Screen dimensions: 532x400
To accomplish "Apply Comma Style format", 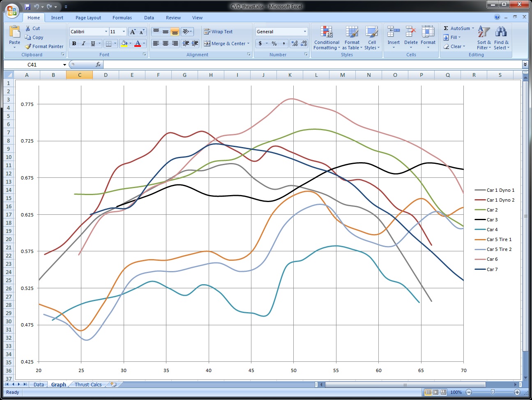I will 283,44.
